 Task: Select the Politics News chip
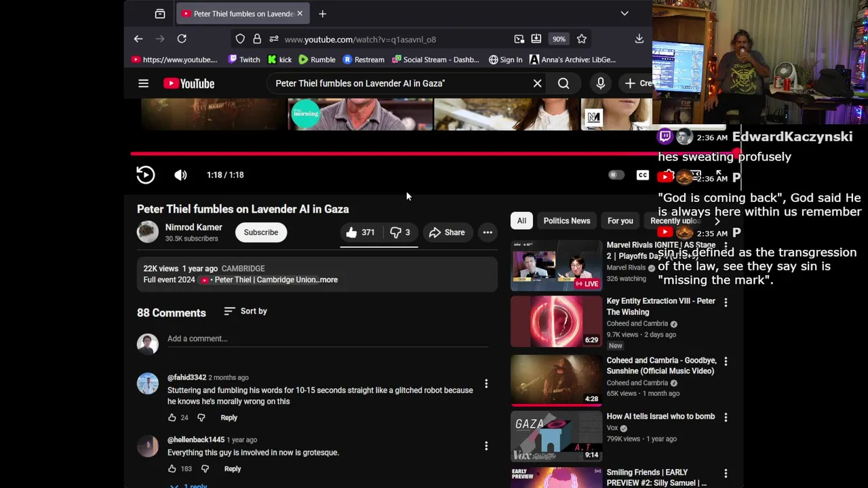tap(567, 220)
